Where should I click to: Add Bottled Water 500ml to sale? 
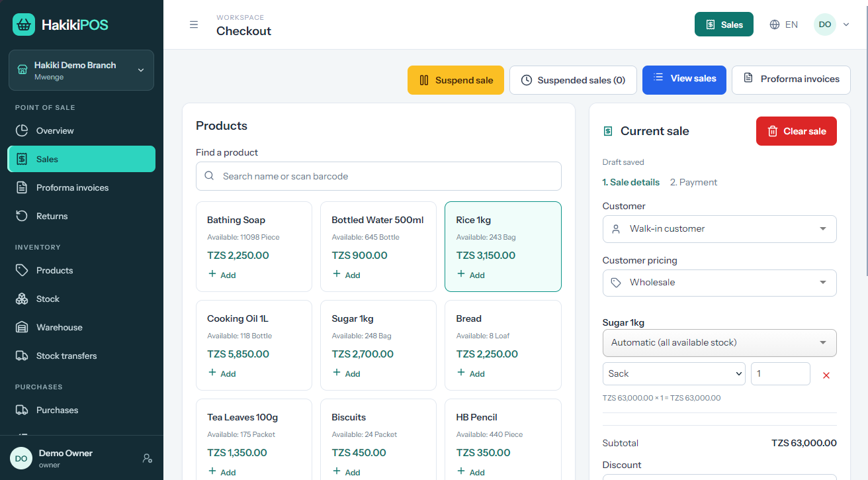pyautogui.click(x=347, y=275)
